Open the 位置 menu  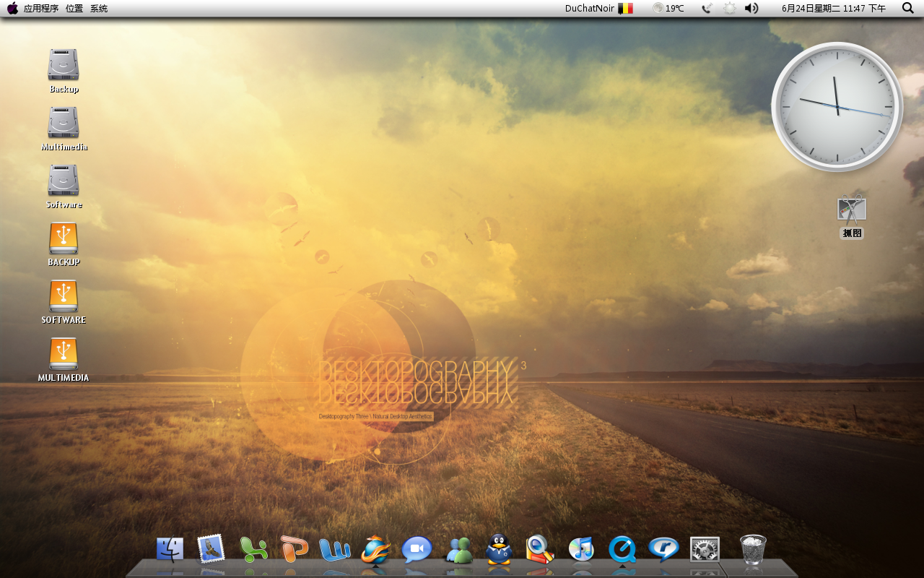tap(74, 9)
